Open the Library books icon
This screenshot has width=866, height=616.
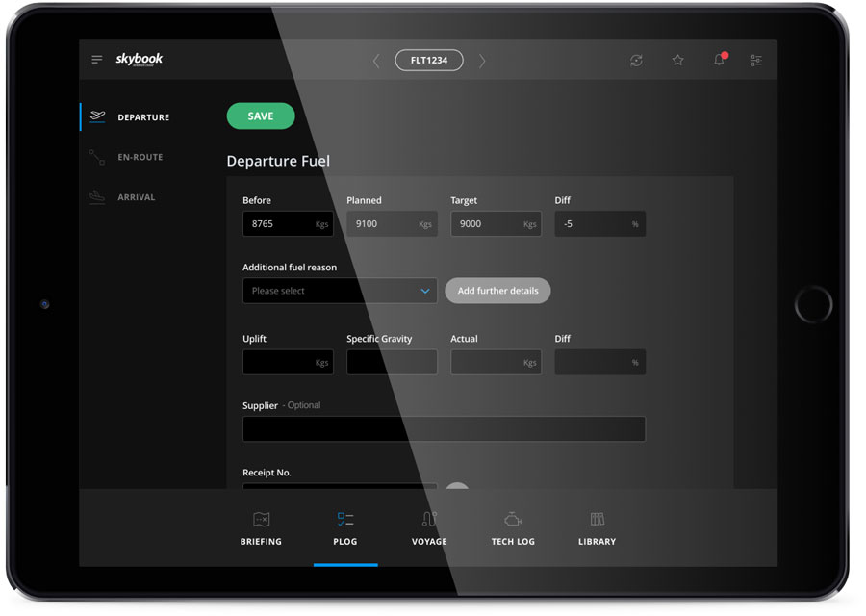click(x=597, y=518)
